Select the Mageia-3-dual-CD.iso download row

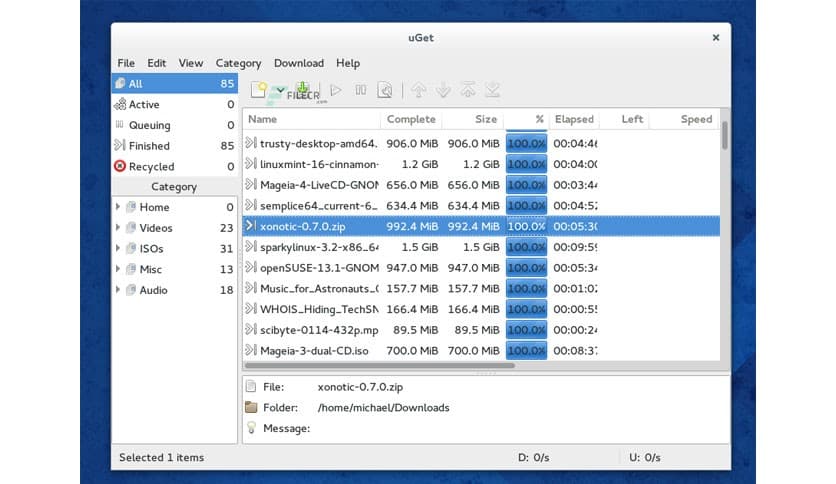pyautogui.click(x=481, y=351)
